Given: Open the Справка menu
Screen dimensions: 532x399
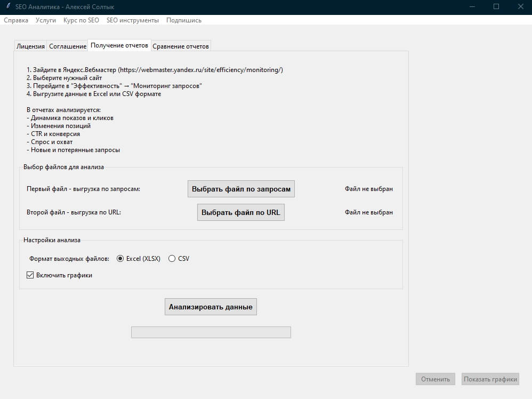Looking at the screenshot, I should 16,20.
